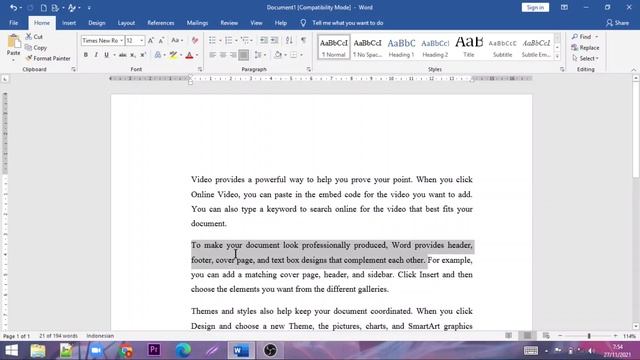This screenshot has height=360, width=640.
Task: Clear all formatting from selection
Action: click(x=195, y=40)
